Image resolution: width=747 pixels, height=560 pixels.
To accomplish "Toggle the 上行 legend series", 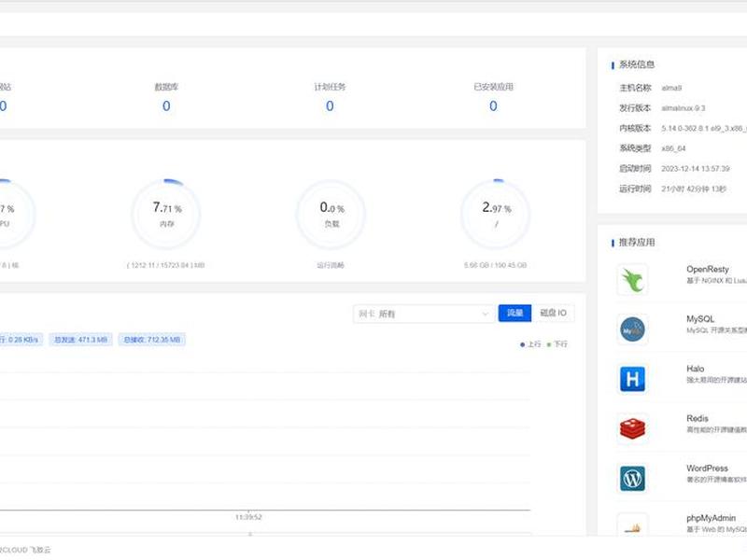I will [x=530, y=343].
